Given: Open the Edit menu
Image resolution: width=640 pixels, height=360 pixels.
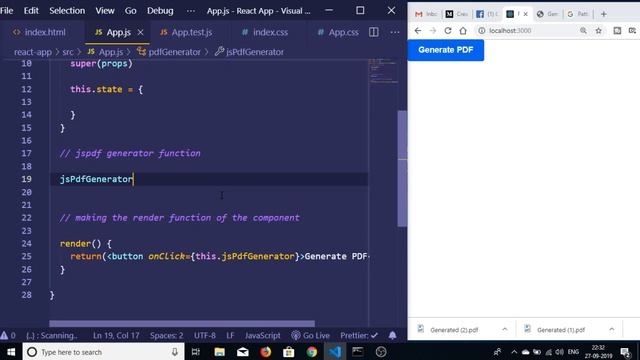Looking at the screenshot, I should (x=31, y=11).
